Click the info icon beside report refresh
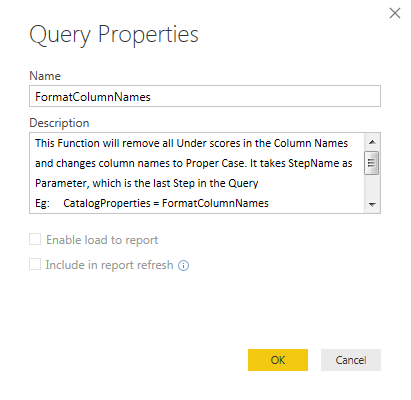This screenshot has height=400, width=411. coord(183,265)
